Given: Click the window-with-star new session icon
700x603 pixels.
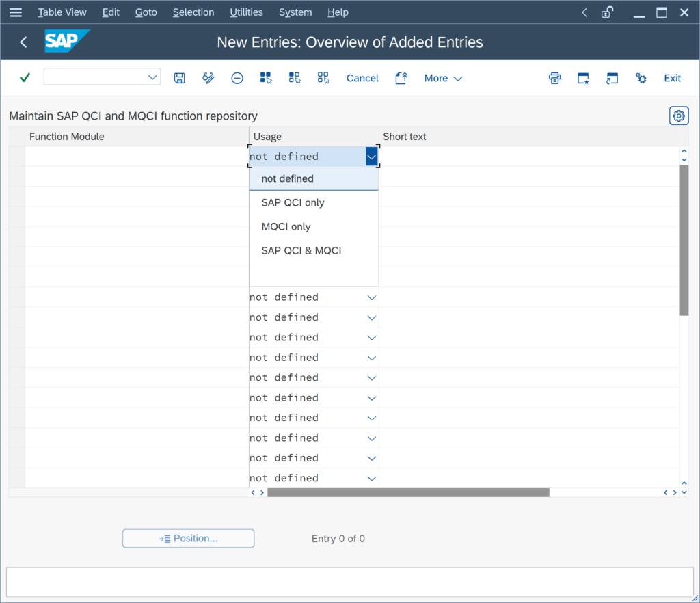Looking at the screenshot, I should click(x=583, y=78).
